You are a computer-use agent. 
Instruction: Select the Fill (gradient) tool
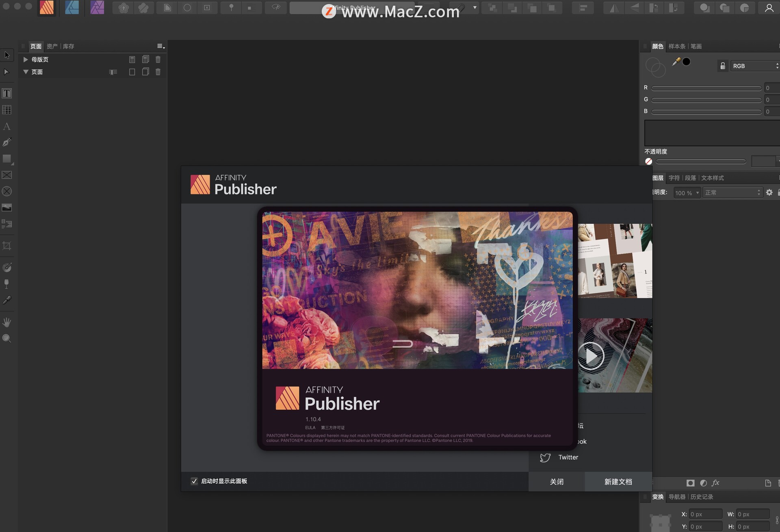coord(7,267)
